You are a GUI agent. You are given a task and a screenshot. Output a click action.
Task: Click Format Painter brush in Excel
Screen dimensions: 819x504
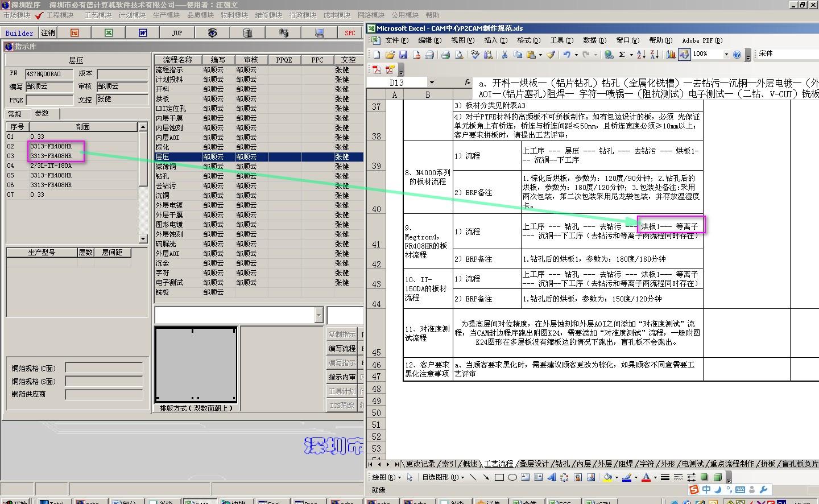[x=551, y=55]
